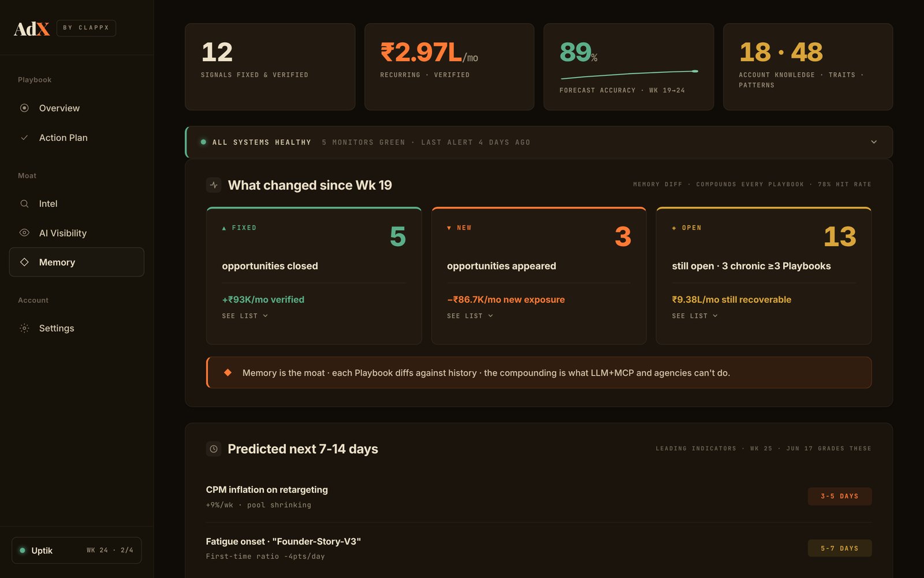
Task: Expand See List under opportunities appeared
Action: (x=470, y=316)
